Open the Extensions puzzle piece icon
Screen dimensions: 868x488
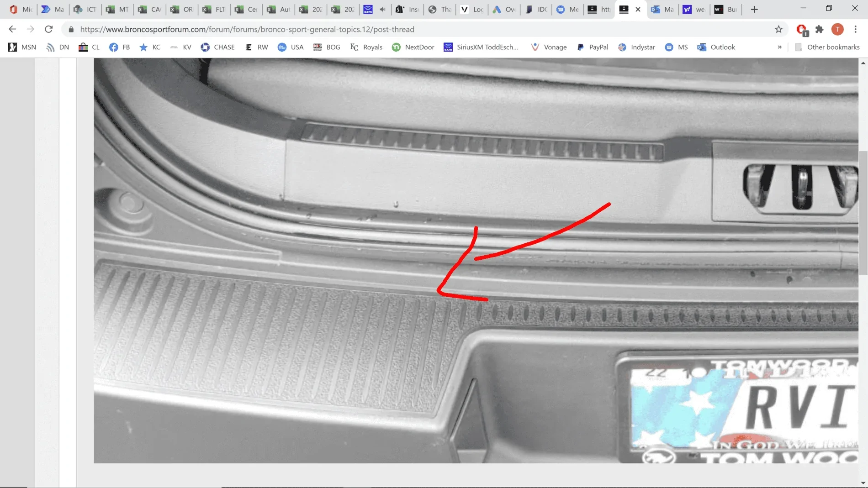[x=820, y=29]
